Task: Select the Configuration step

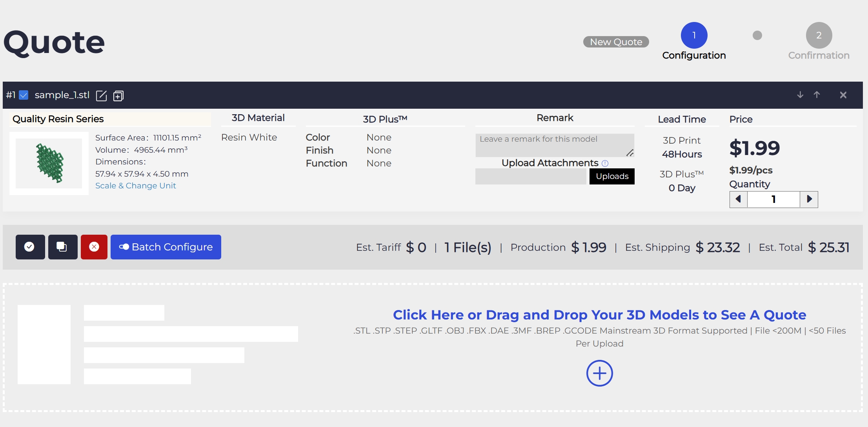Action: [x=694, y=36]
